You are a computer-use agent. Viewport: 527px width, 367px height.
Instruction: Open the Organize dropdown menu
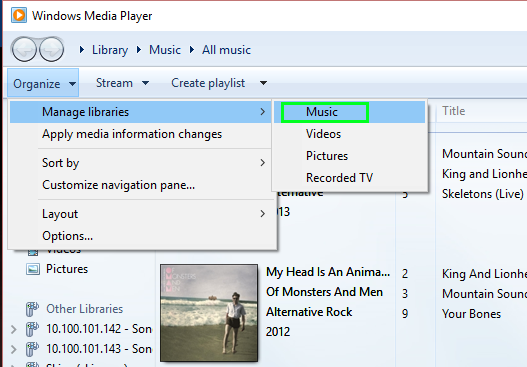pos(43,83)
